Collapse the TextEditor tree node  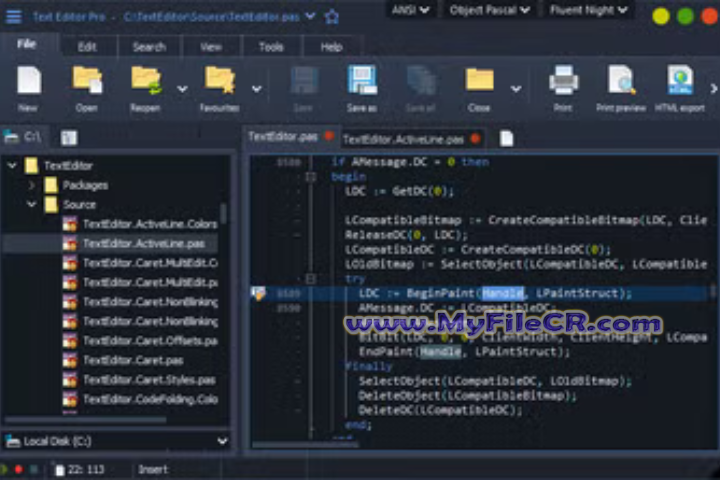[12, 165]
